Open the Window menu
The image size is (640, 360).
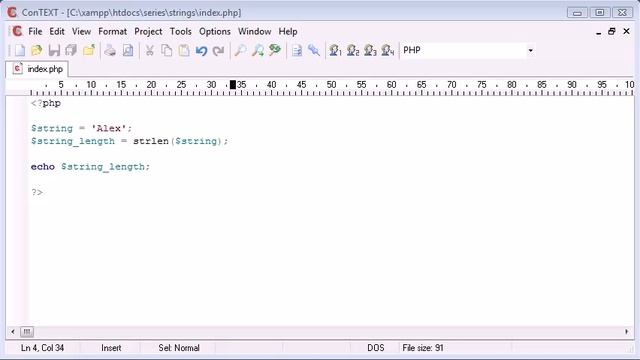(x=254, y=31)
